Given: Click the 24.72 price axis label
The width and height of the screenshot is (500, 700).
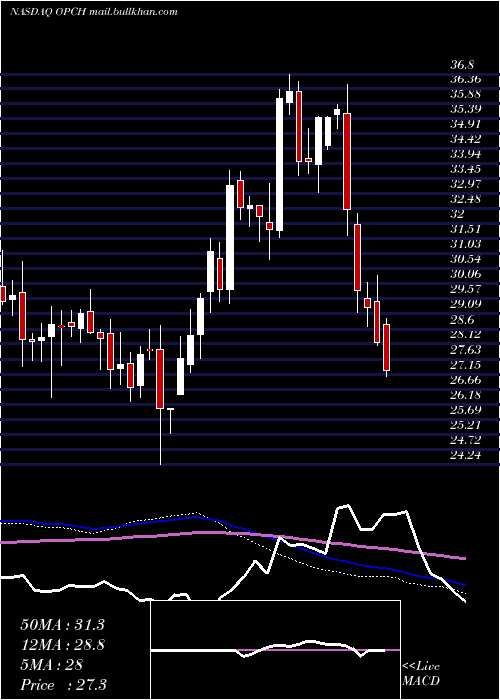Looking at the screenshot, I should click(x=466, y=440).
